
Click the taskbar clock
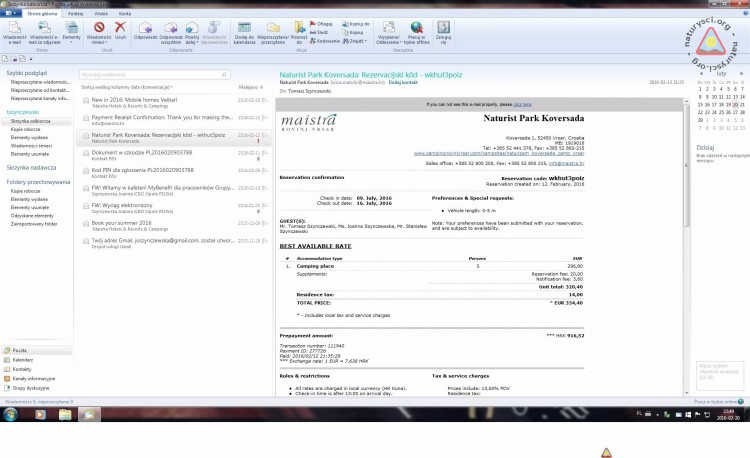click(728, 414)
